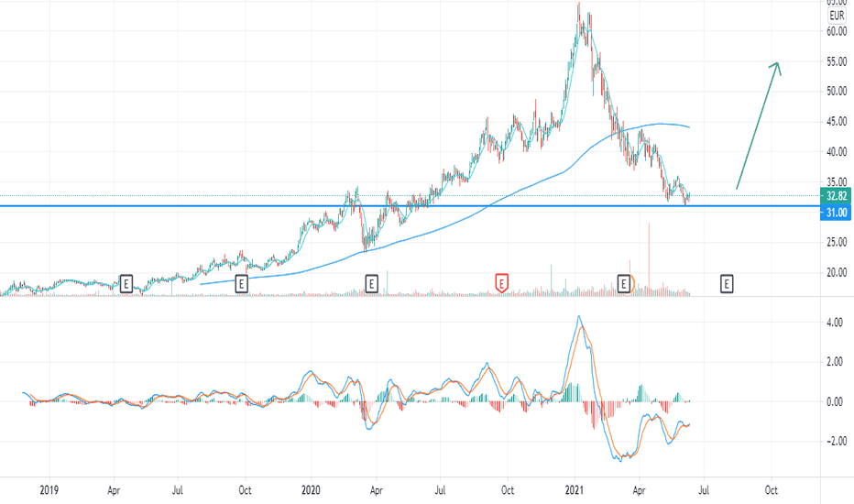The height and width of the screenshot is (504, 854).
Task: Open the EUR currency selector
Action: [x=837, y=16]
